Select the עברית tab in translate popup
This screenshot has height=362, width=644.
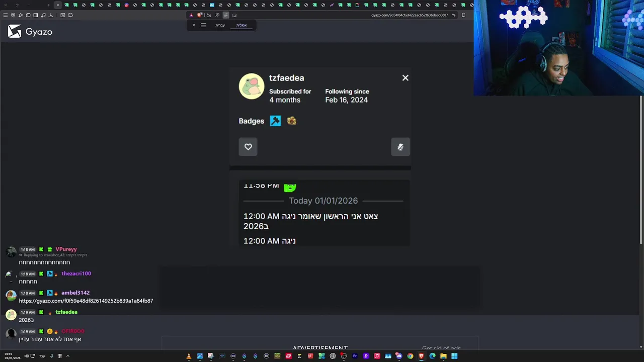point(220,25)
